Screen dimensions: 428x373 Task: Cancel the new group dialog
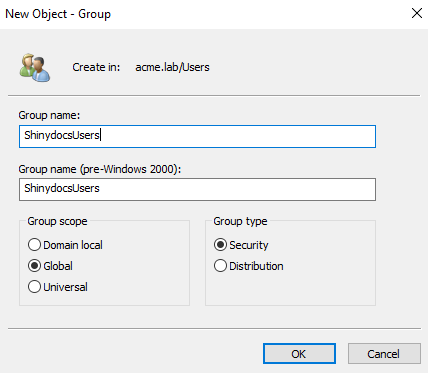384,353
